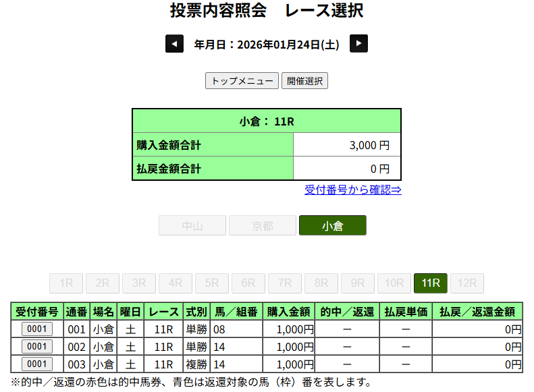Select race 9R
534x392 pixels.
[358, 283]
